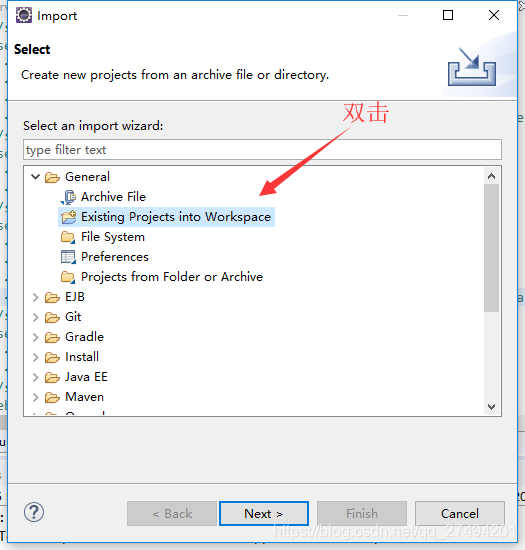Click the wizard list scrollbar down arrow
Image resolution: width=525 pixels, height=550 pixels.
pos(491,407)
